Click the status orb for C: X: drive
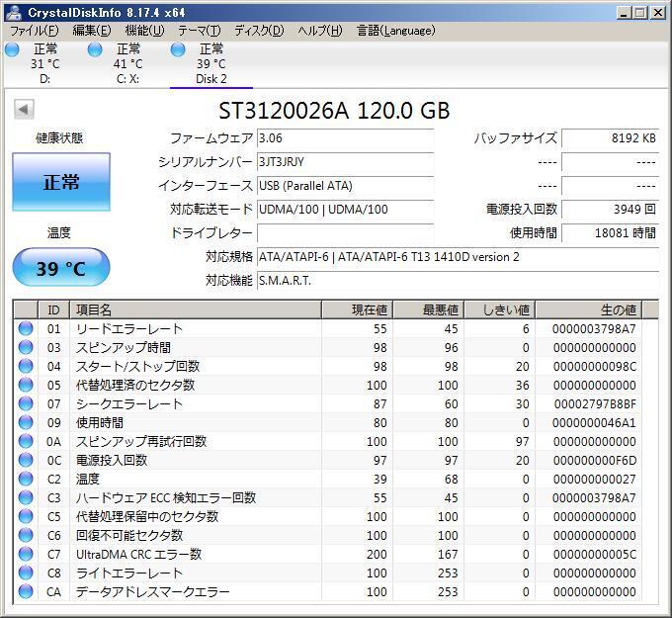Viewport: 672px width, 618px height. [95, 49]
